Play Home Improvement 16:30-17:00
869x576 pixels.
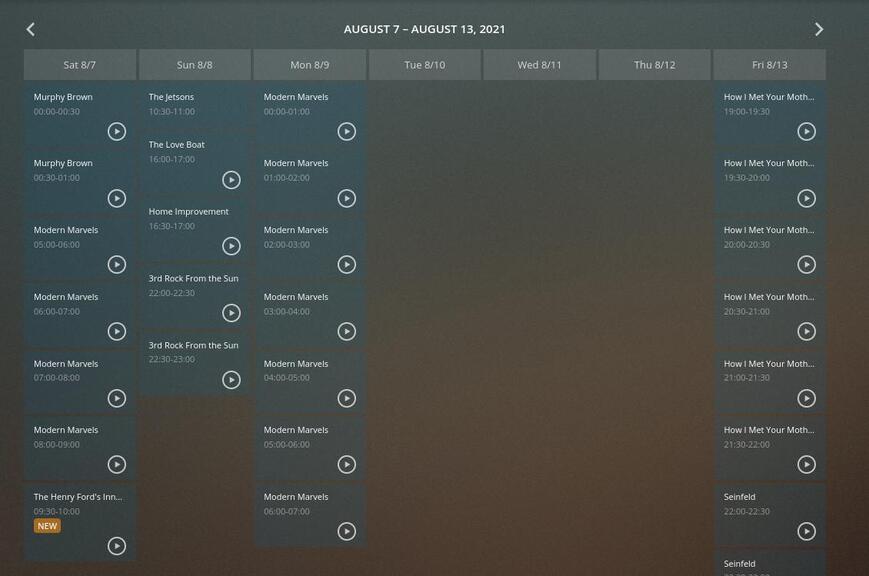[x=231, y=246]
